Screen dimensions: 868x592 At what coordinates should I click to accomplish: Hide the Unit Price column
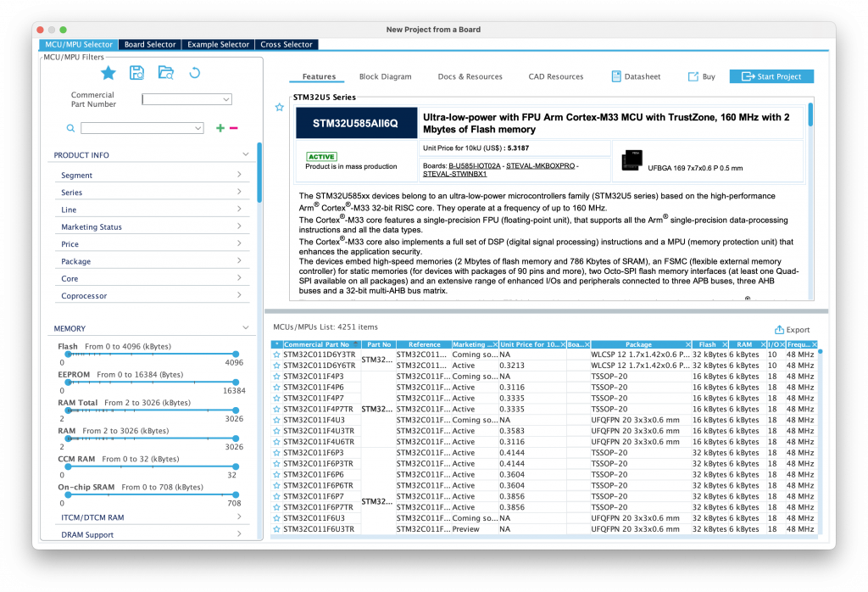563,344
